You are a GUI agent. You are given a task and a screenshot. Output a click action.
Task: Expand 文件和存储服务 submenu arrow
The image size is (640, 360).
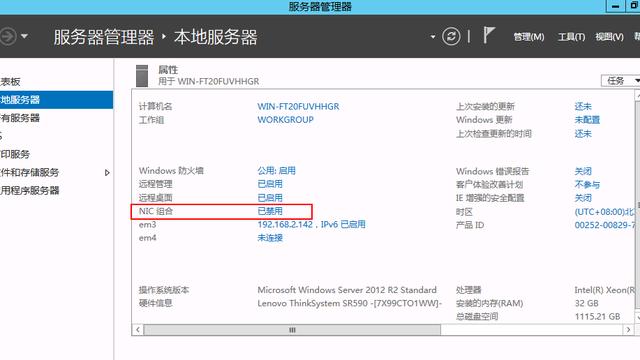(x=107, y=173)
